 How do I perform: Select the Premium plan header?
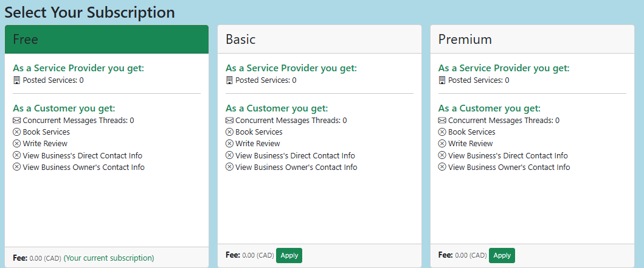[x=532, y=40]
